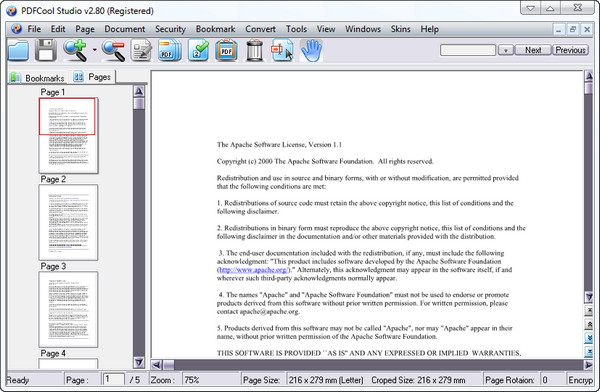Click the zoom out magnifier icon
The height and width of the screenshot is (392, 600).
pyautogui.click(x=114, y=51)
